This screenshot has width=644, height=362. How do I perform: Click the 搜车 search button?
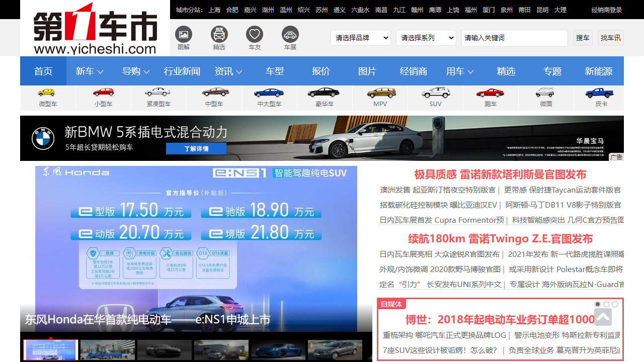(583, 38)
